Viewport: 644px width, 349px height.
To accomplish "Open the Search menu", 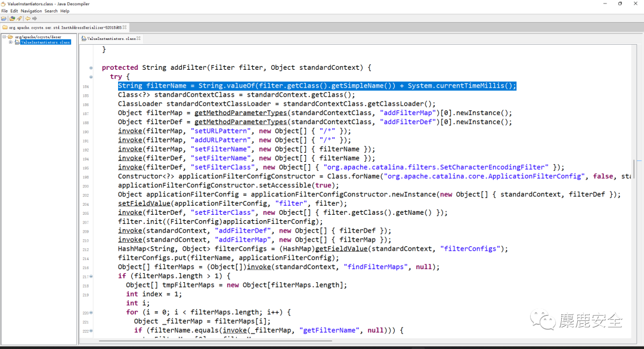I will click(51, 11).
